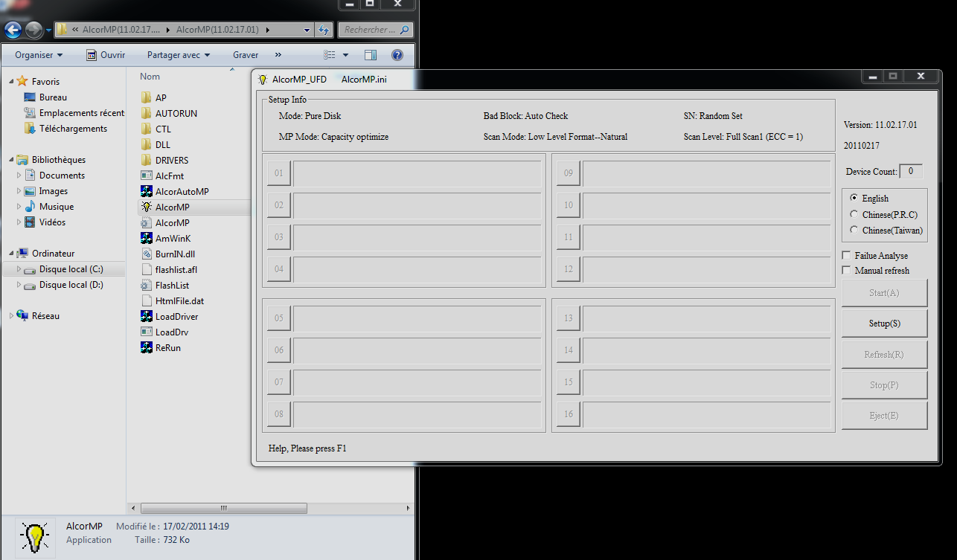Select the LoadDriver application icon
Viewport: 957px width, 560px height.
click(x=146, y=317)
